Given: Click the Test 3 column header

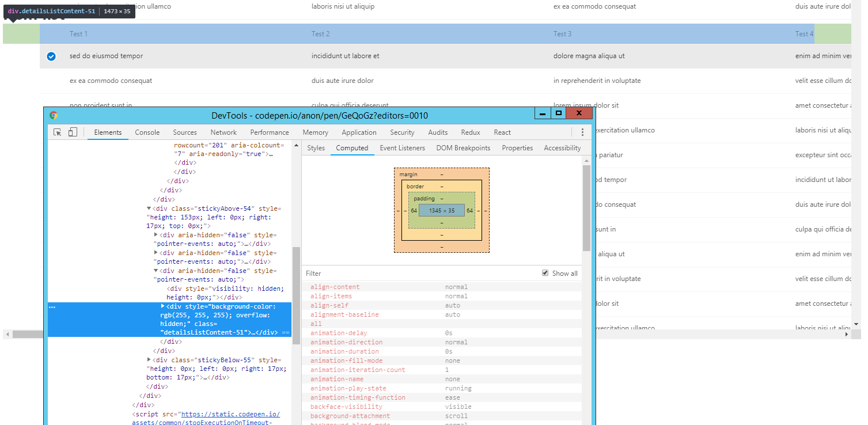Looking at the screenshot, I should [562, 33].
